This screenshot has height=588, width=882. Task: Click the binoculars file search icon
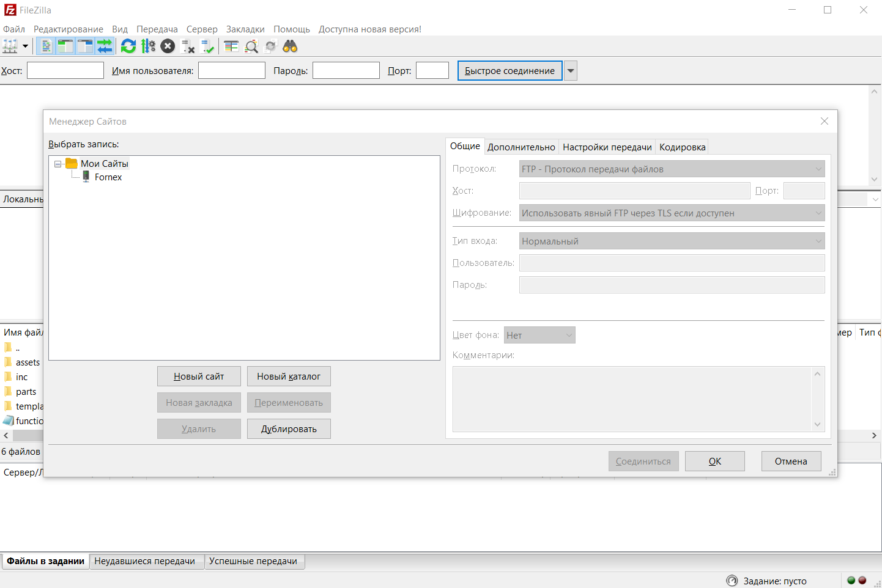click(290, 46)
